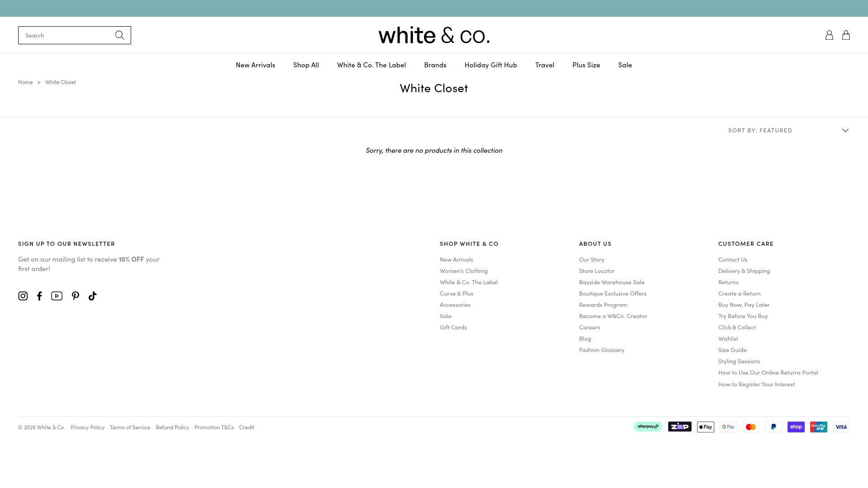
Task: Open Styling Sessions link
Action: click(739, 361)
